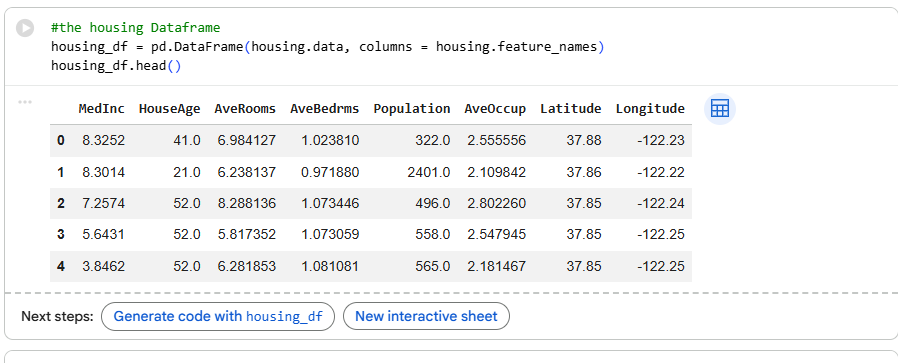Open output options three-dot menu
The width and height of the screenshot is (898, 363).
(25, 102)
